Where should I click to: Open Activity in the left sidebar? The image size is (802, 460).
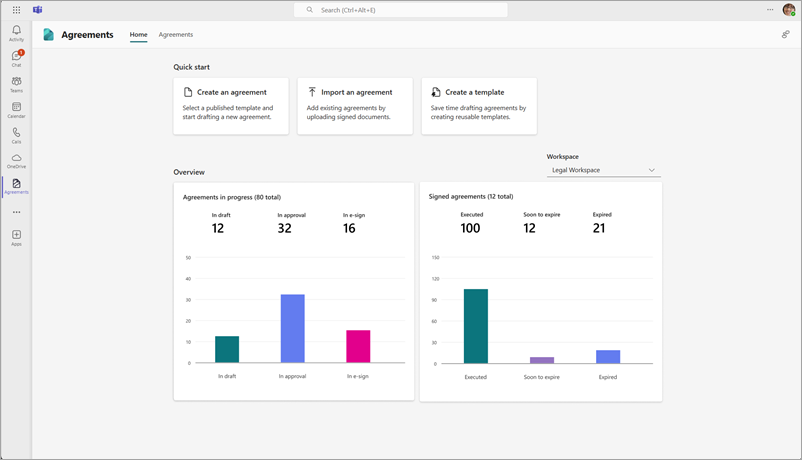click(16, 32)
